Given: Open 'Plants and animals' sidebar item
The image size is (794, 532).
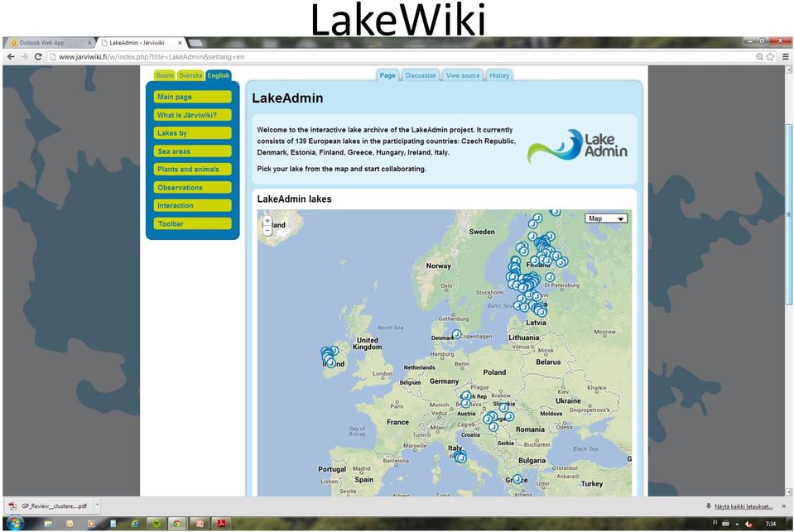Looking at the screenshot, I should coord(192,169).
